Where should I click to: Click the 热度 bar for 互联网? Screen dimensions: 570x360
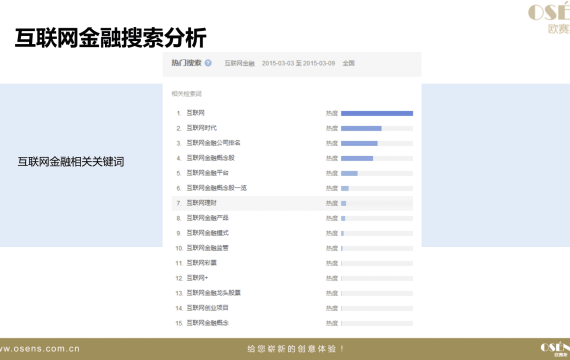[x=377, y=113]
